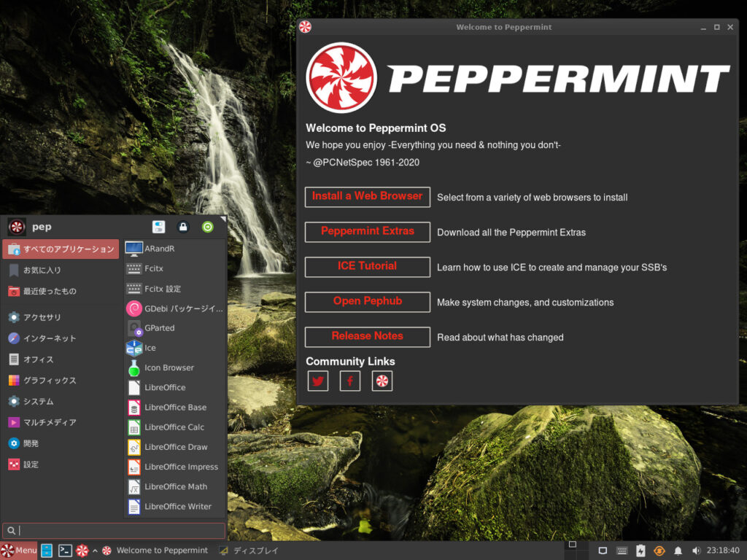
Task: Launch the terminal from the taskbar
Action: [x=65, y=551]
